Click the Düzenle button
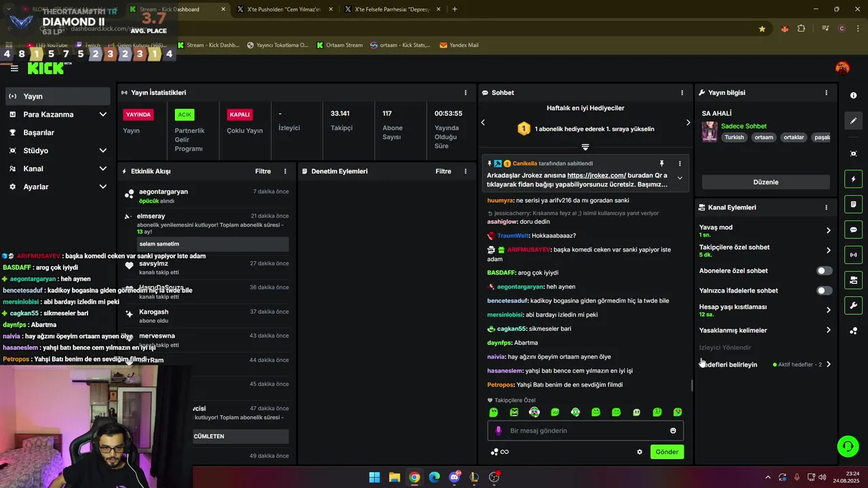 pos(766,182)
